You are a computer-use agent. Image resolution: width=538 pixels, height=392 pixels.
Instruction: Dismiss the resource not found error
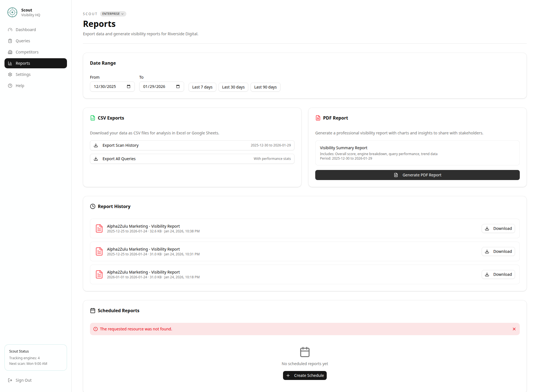(514, 329)
